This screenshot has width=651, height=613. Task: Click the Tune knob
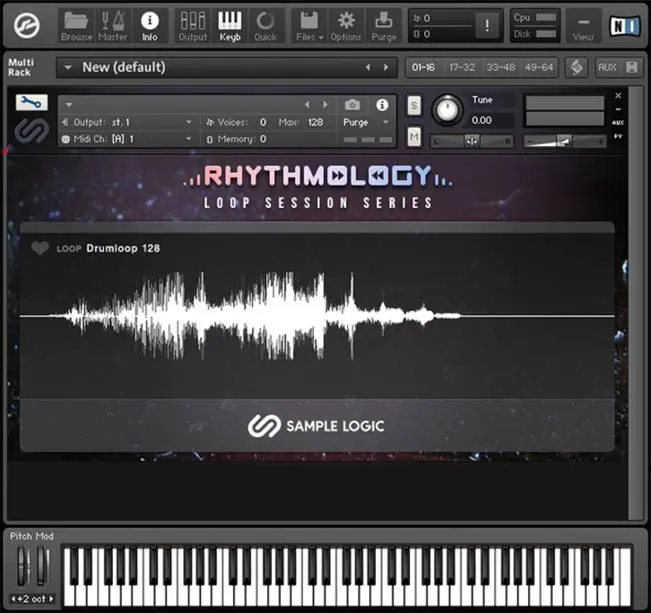pyautogui.click(x=447, y=110)
